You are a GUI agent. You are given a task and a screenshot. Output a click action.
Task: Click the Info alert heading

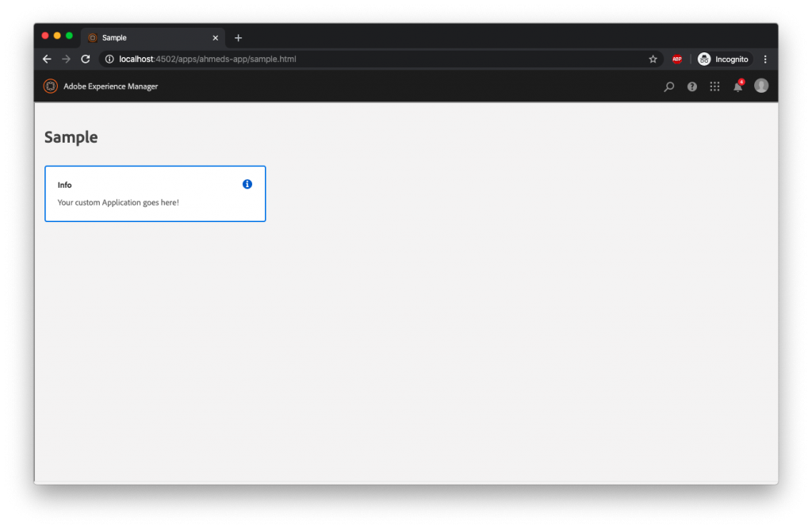65,185
